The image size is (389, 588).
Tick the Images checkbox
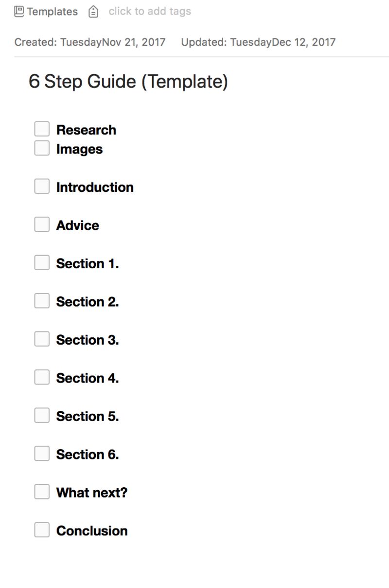pyautogui.click(x=42, y=148)
